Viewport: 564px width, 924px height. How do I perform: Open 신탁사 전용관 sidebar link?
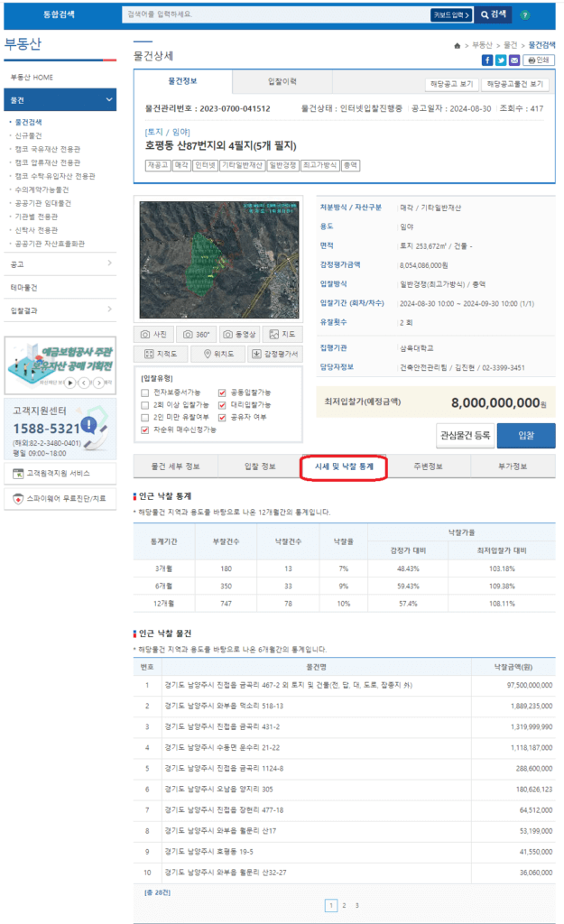click(x=36, y=230)
